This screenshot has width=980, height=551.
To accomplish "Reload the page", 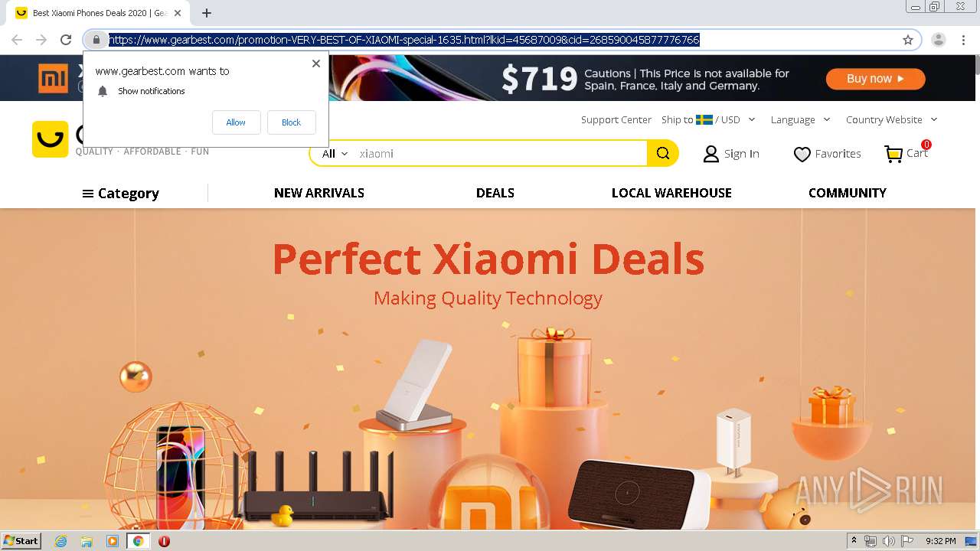I will (x=66, y=40).
